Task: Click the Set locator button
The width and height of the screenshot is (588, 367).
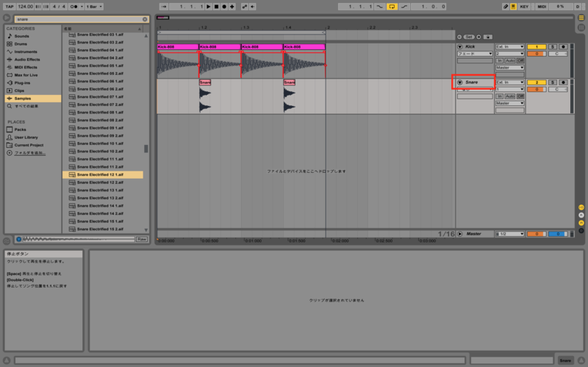Action: tap(469, 37)
